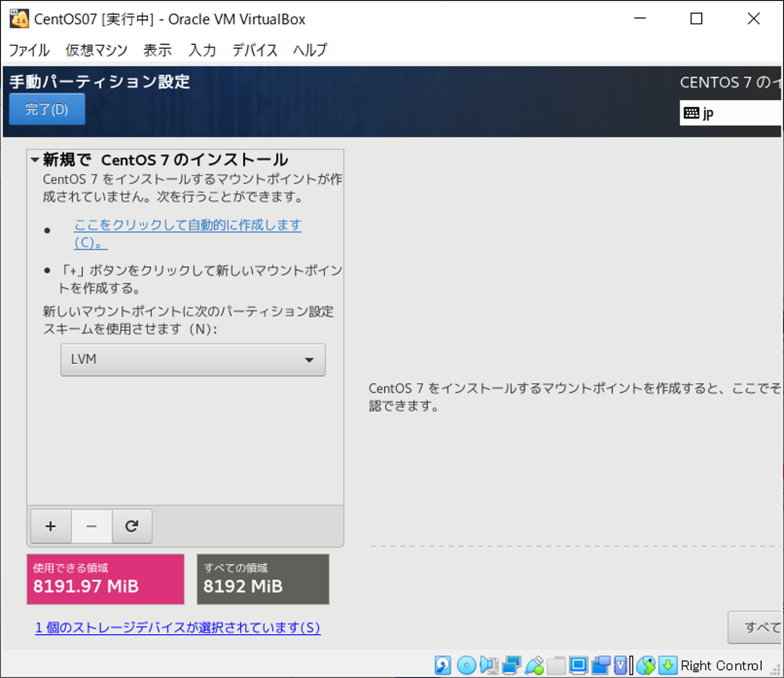Collapse the 新規で CentOS 7 のインストール section
The width and height of the screenshot is (784, 678).
[35, 160]
